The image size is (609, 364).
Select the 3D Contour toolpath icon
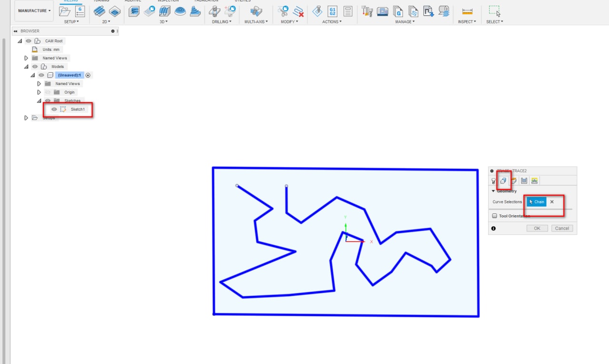point(180,11)
